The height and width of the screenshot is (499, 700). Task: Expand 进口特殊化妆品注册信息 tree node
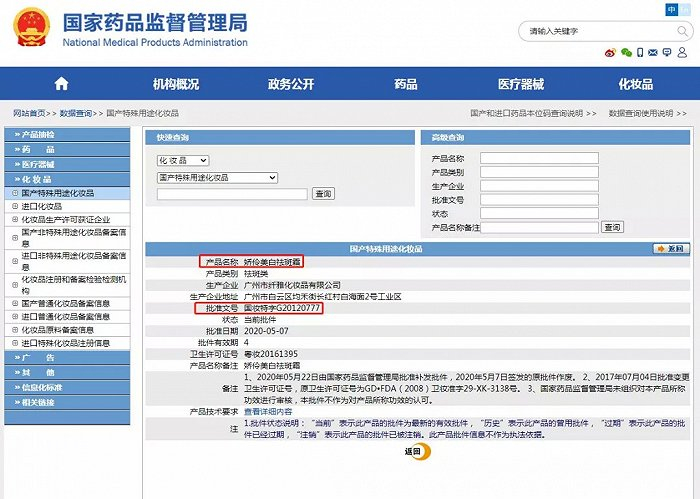[15, 343]
